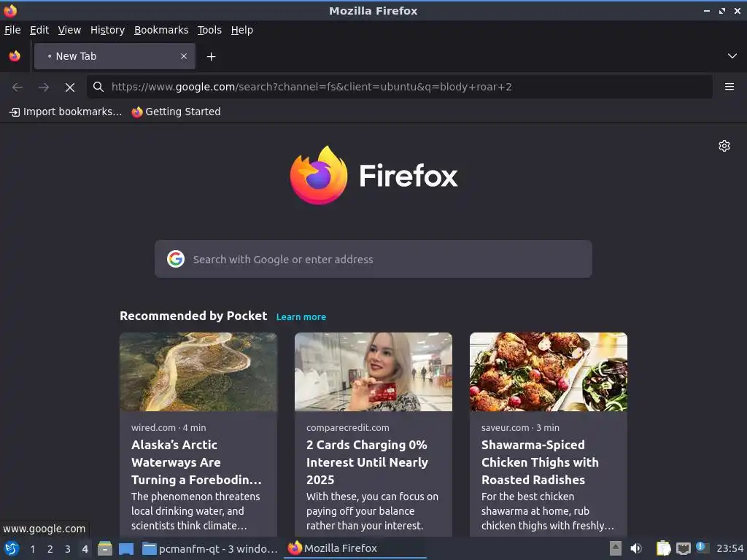Image resolution: width=747 pixels, height=560 pixels.
Task: Open the 2 Cards Charging 0% thumbnail
Action: (373, 372)
